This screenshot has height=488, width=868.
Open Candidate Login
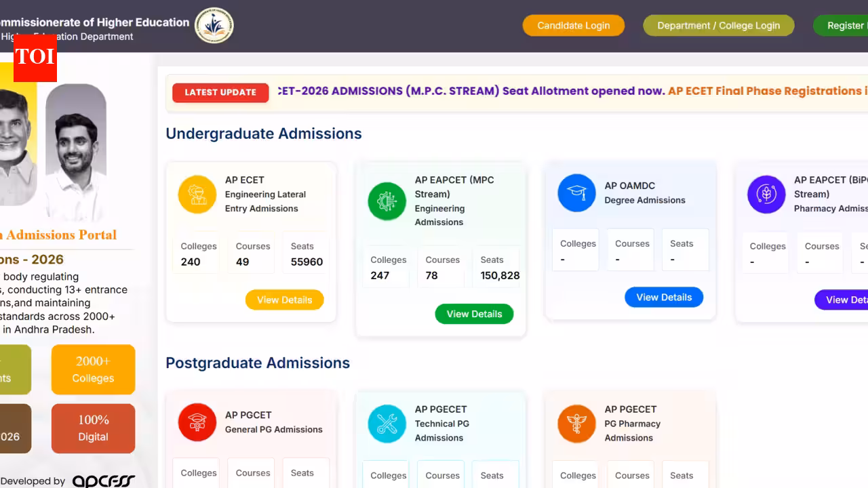pyautogui.click(x=574, y=26)
